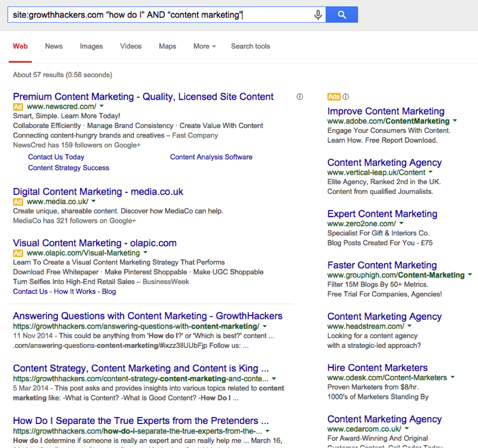Open Search tools options

(251, 47)
